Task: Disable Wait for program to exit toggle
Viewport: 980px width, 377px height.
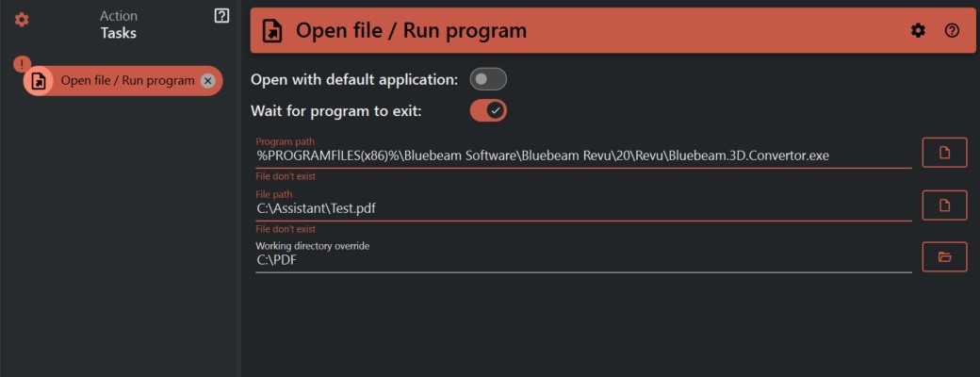Action: tap(488, 110)
